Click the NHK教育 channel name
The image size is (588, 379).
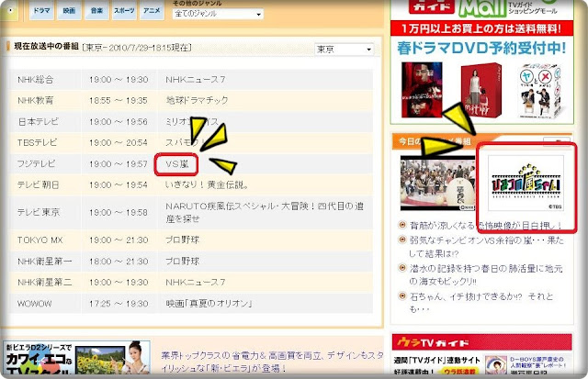(36, 100)
